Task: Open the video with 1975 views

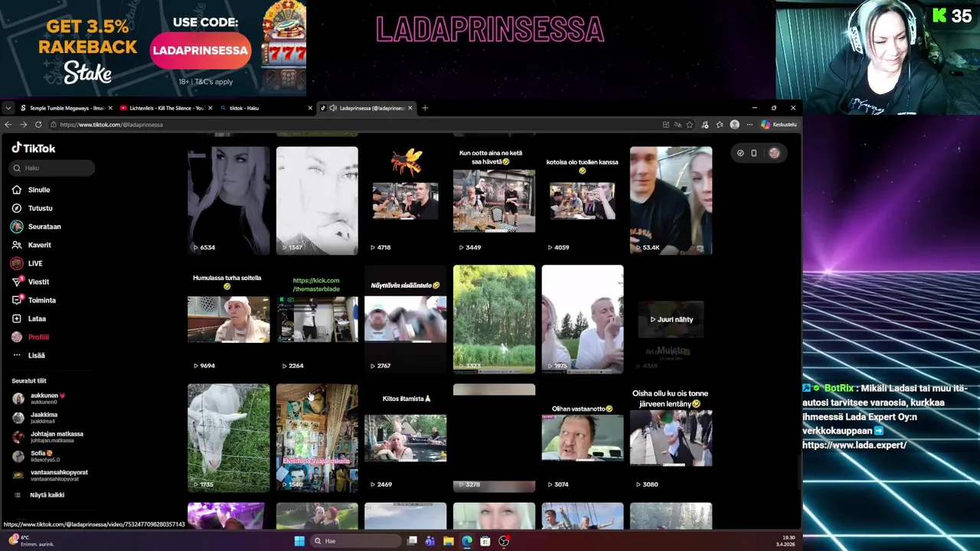Action: [582, 319]
